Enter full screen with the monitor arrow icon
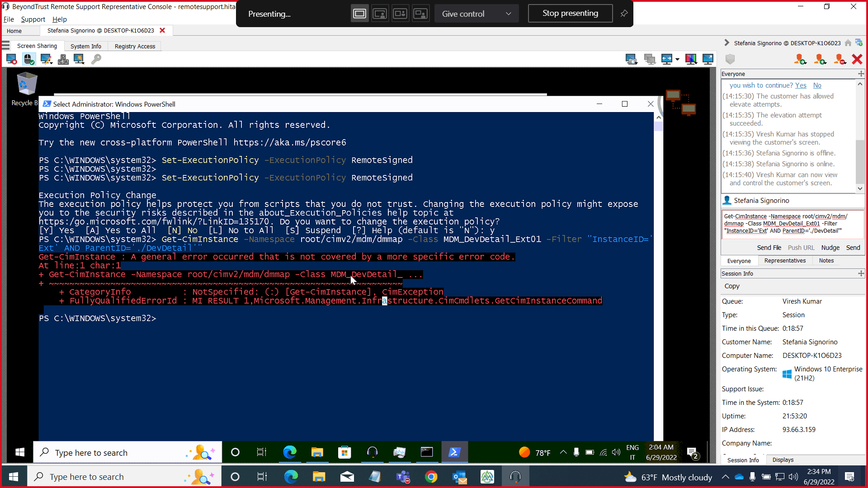 [x=708, y=59]
